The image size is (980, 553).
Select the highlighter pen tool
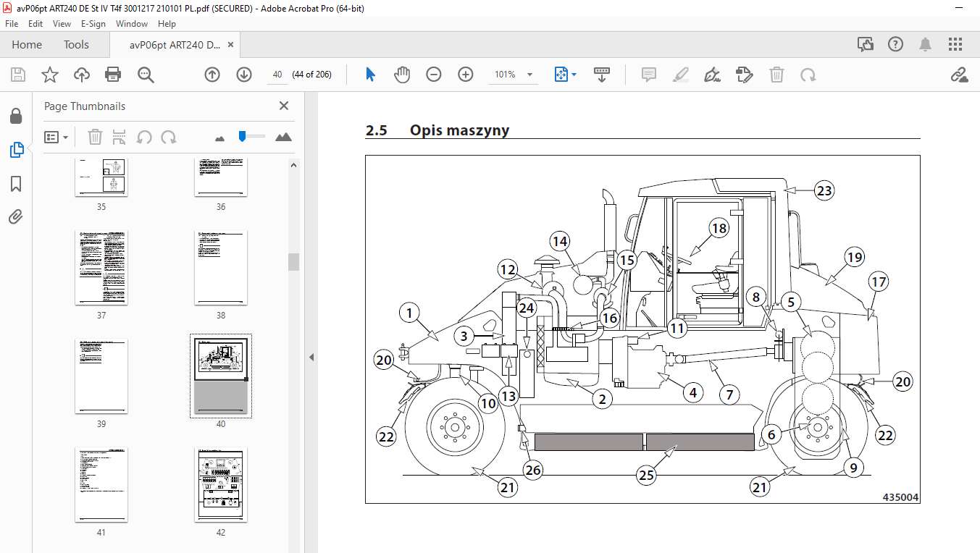[x=680, y=75]
